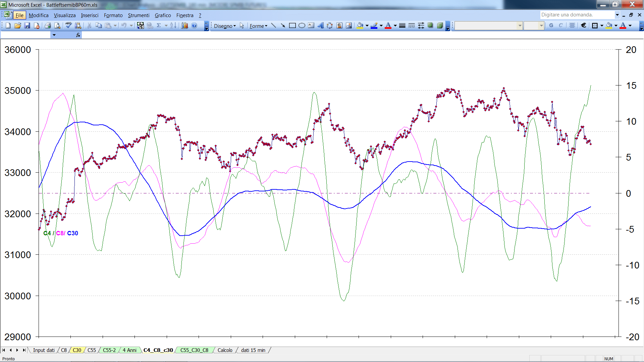
Task: Apply the yellow drawing Fill Color swatch
Action: tap(360, 25)
